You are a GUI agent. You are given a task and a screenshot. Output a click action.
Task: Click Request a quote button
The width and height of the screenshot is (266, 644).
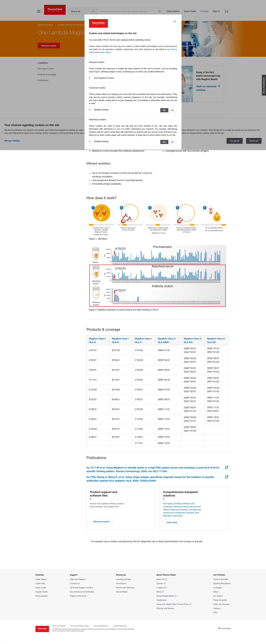pyautogui.click(x=49, y=46)
